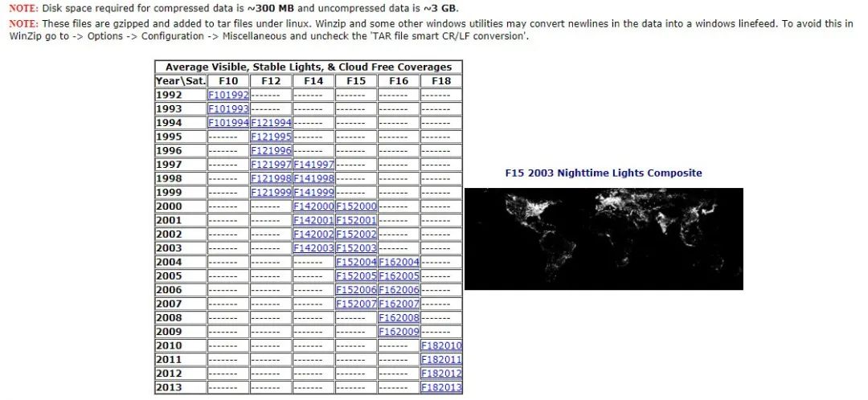Image resolution: width=868 pixels, height=400 pixels.
Task: Click the F10 column header
Action: pyautogui.click(x=228, y=81)
